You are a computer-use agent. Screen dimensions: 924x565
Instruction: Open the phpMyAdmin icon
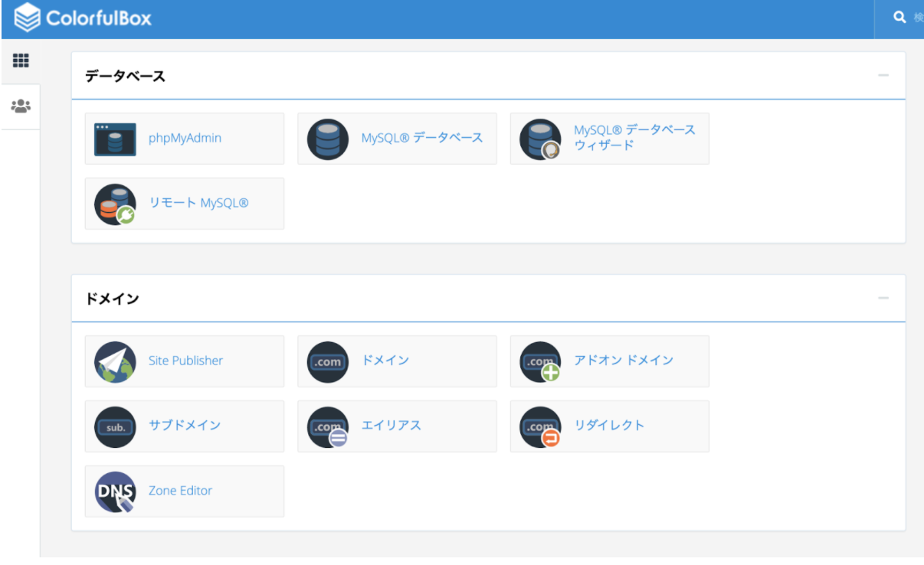click(115, 139)
